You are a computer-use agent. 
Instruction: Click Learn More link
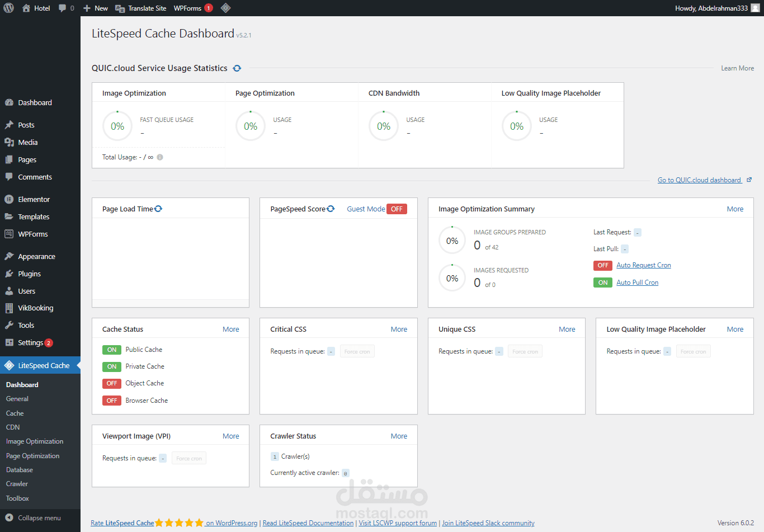pyautogui.click(x=737, y=68)
